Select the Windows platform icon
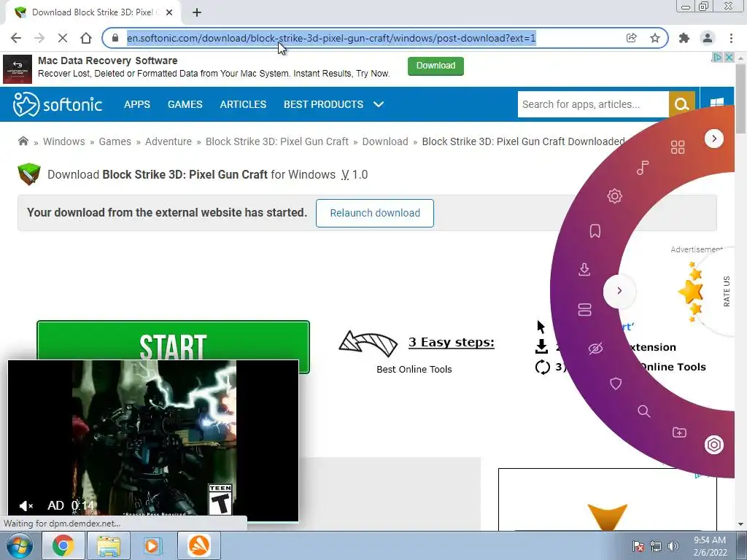747x560 pixels. click(717, 103)
